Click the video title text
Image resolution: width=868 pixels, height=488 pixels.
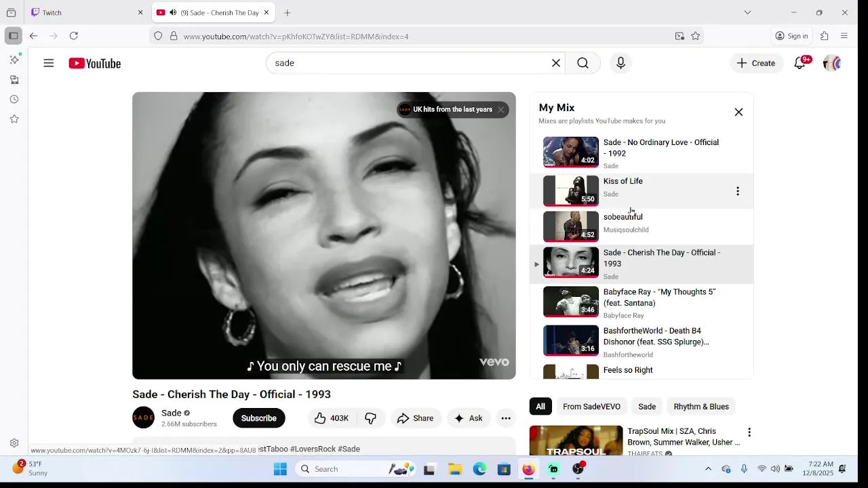point(231,394)
